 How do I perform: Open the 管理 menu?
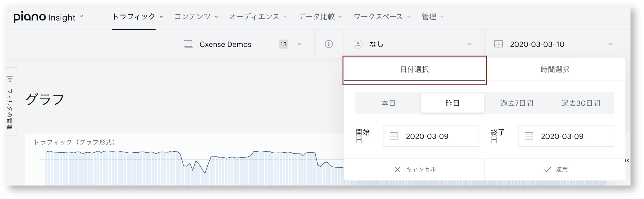[x=433, y=17]
